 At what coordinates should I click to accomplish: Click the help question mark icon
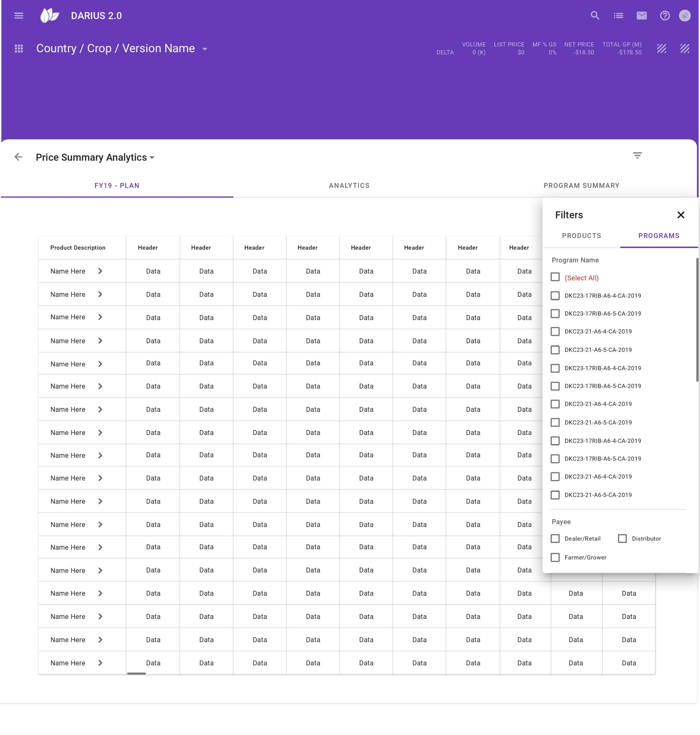[665, 16]
